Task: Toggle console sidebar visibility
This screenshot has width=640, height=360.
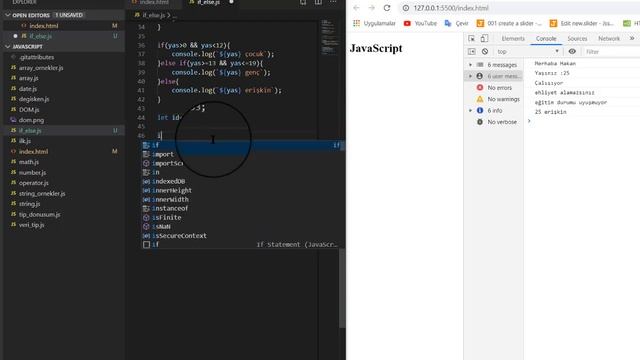Action: (x=471, y=51)
